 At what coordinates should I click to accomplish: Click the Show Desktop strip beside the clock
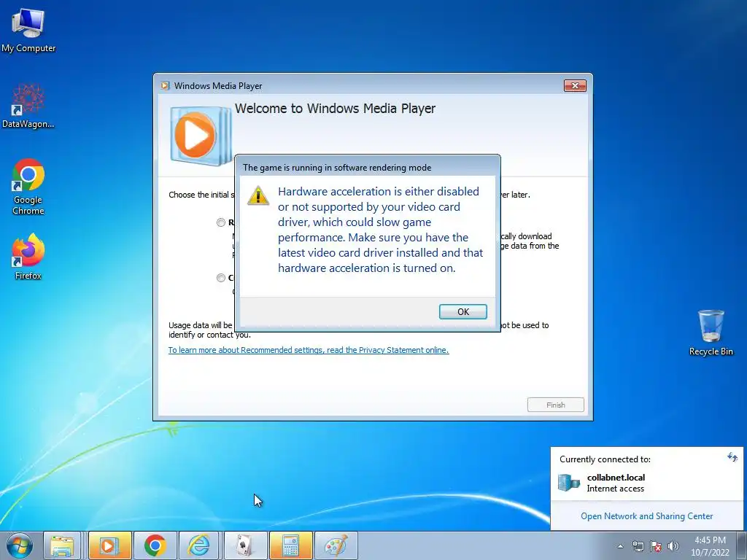pyautogui.click(x=742, y=545)
